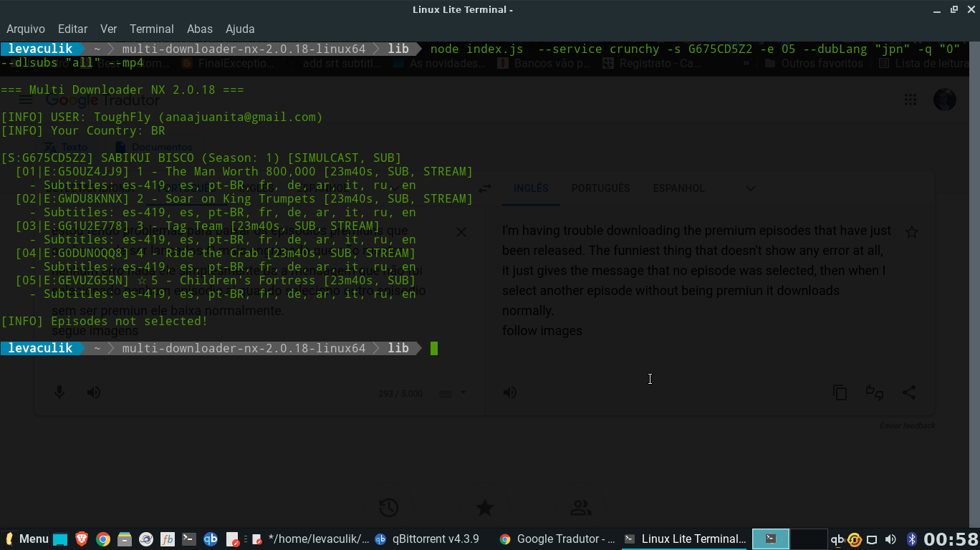The image size is (980, 550).
Task: Copy the translation using the copy icon
Action: pos(840,392)
